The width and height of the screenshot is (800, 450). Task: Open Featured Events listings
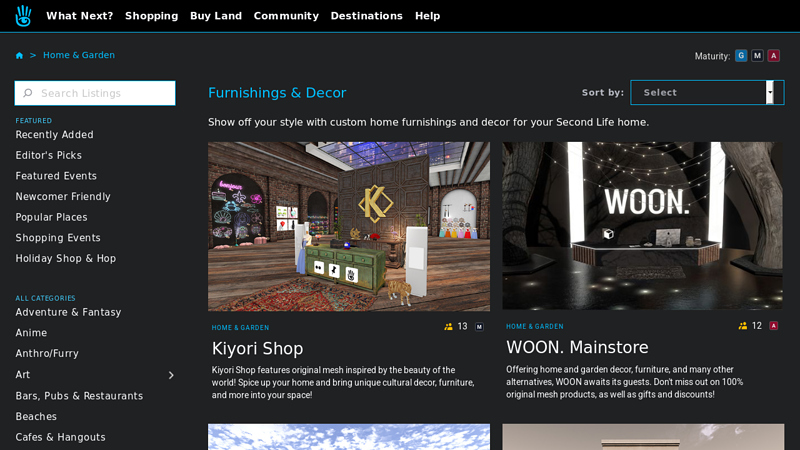[56, 176]
